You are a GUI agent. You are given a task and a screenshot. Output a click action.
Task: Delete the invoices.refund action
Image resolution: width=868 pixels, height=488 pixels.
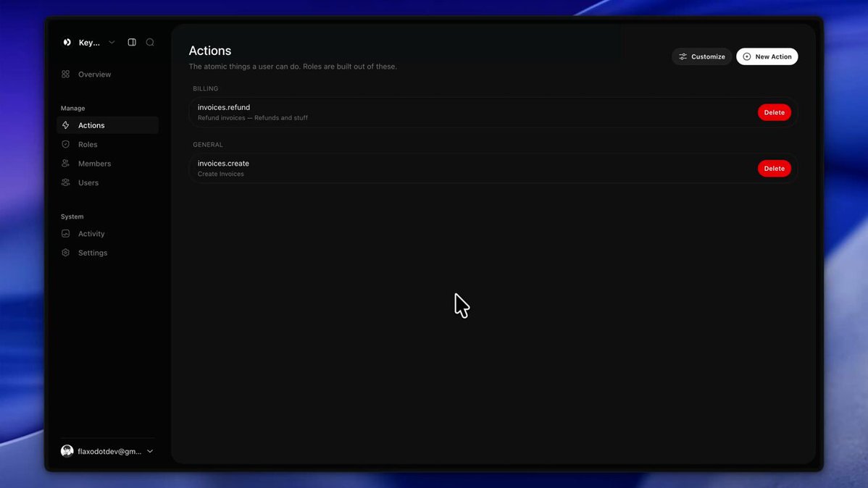pyautogui.click(x=774, y=112)
